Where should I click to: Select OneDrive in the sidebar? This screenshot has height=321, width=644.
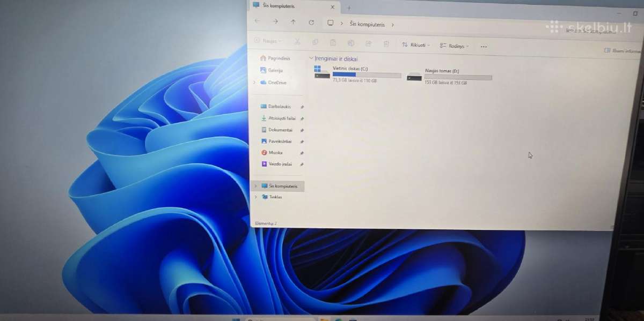click(x=274, y=83)
